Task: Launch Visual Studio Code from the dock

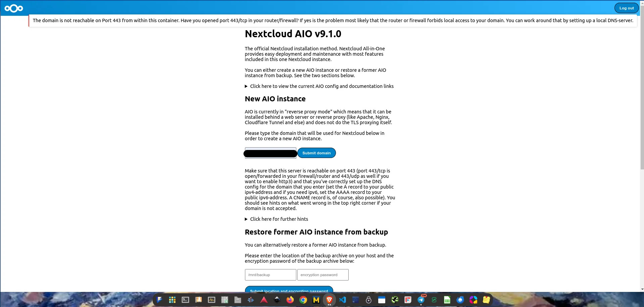Action: point(342,300)
